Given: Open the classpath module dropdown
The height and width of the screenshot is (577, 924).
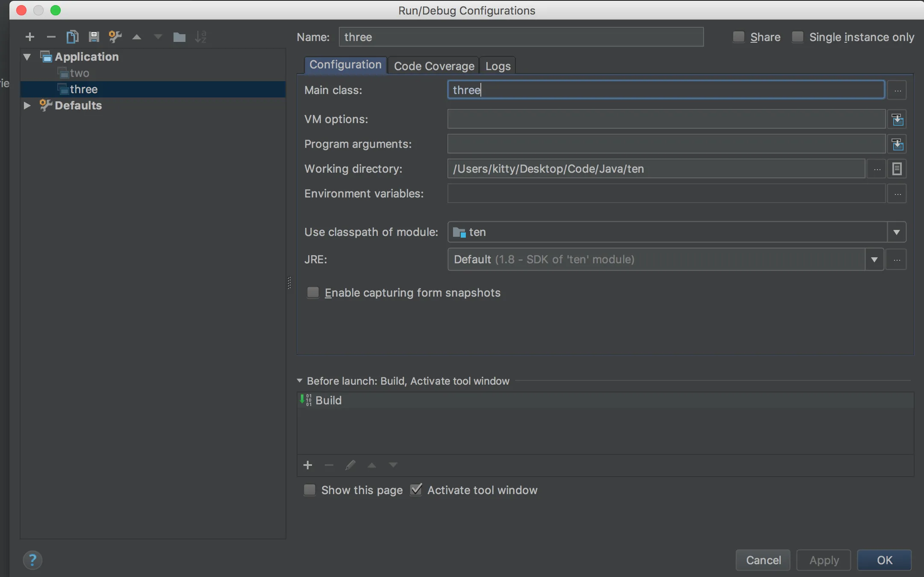Looking at the screenshot, I should (x=896, y=232).
